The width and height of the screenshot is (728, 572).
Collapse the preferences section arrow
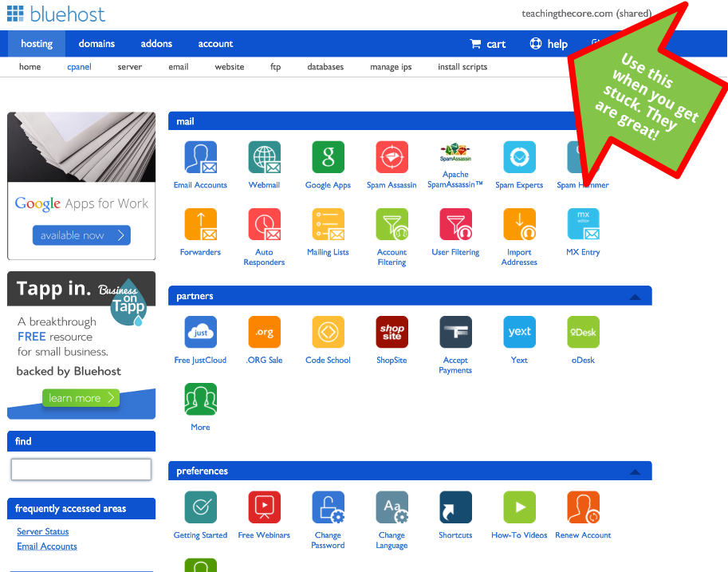pos(635,471)
